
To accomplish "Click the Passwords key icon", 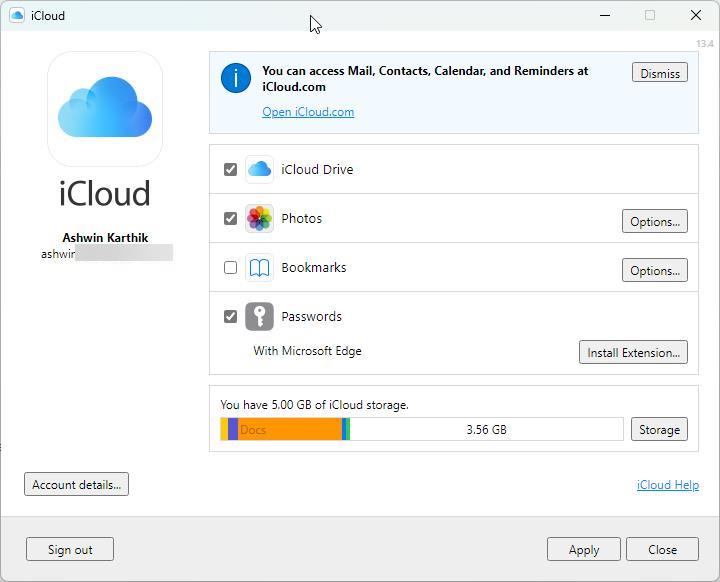I will 259,316.
